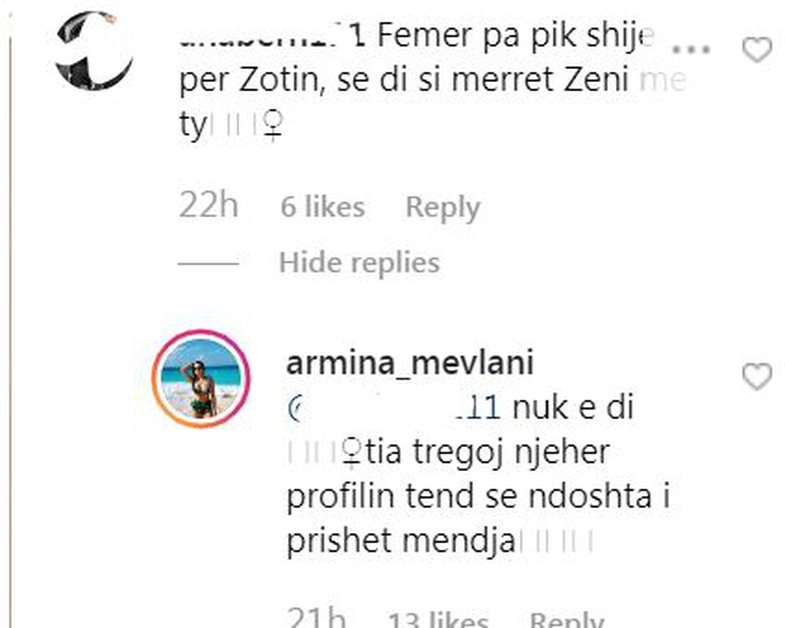Collapse the thread with Hide replies
This screenshot has height=628, width=785.
[359, 262]
